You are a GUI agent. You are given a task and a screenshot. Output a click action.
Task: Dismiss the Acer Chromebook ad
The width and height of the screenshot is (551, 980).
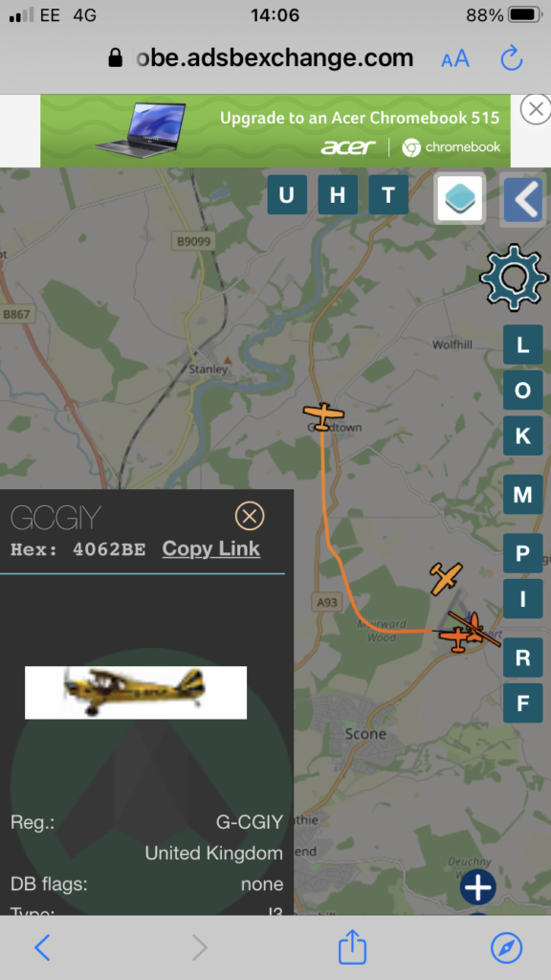536,109
